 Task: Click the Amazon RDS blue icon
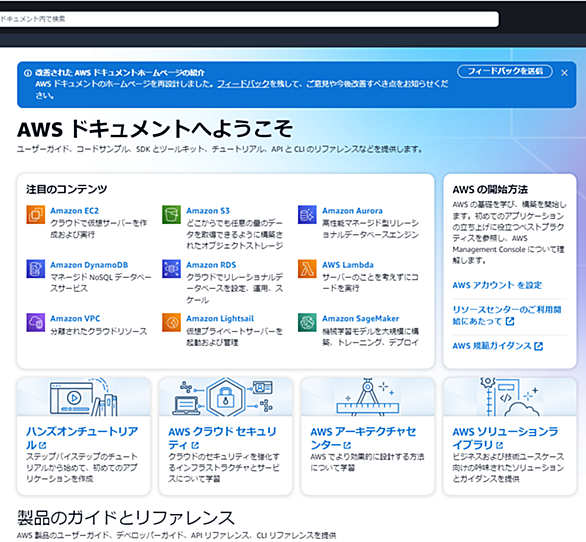[x=171, y=269]
